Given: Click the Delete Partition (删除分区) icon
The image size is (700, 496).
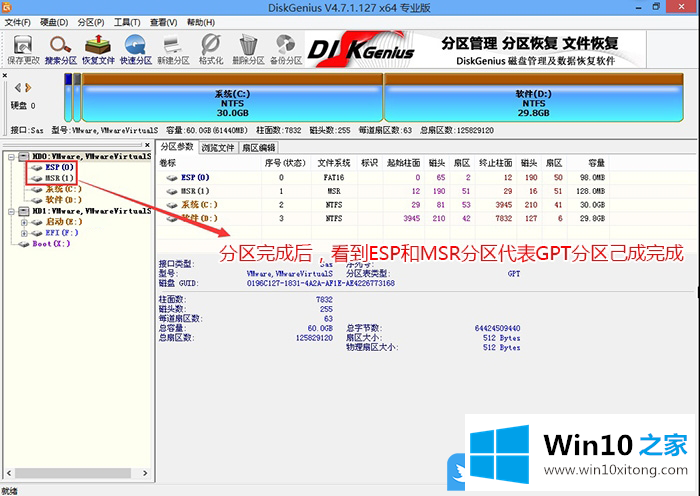Looking at the screenshot, I should coord(248,49).
